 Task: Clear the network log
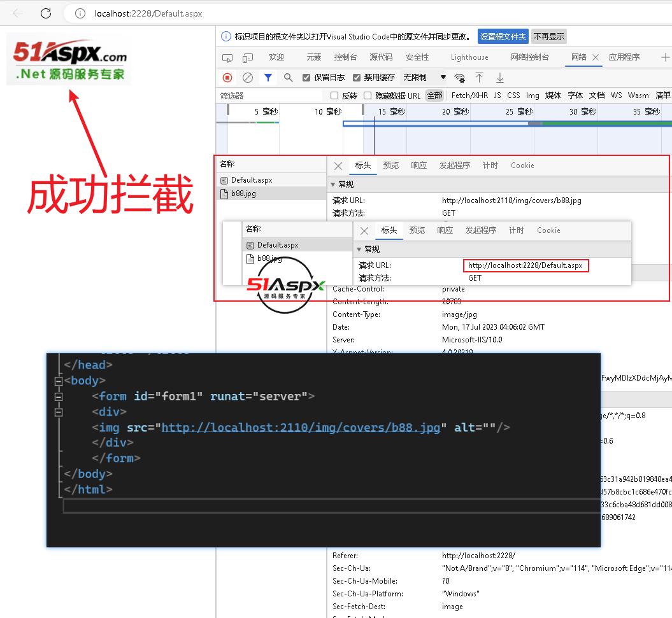point(248,78)
